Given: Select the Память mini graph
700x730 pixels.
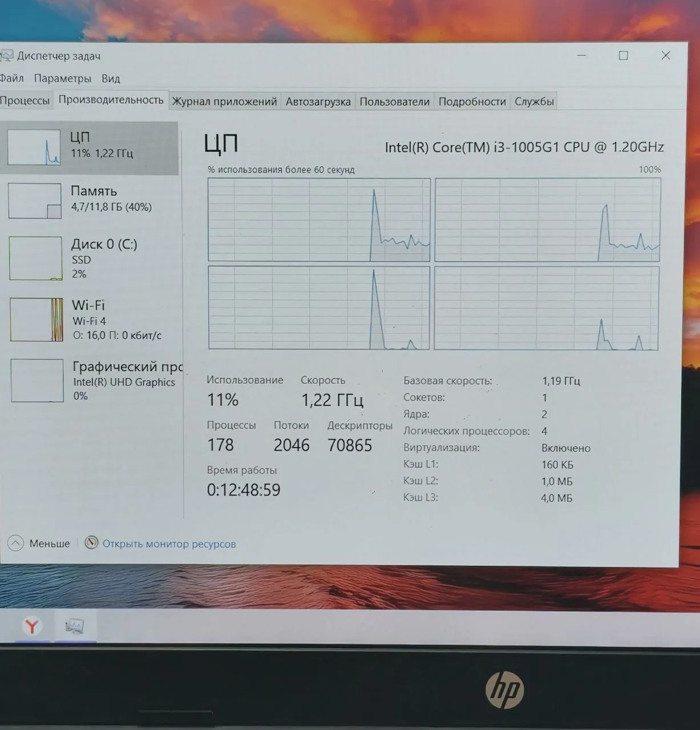Looking at the screenshot, I should point(35,201).
